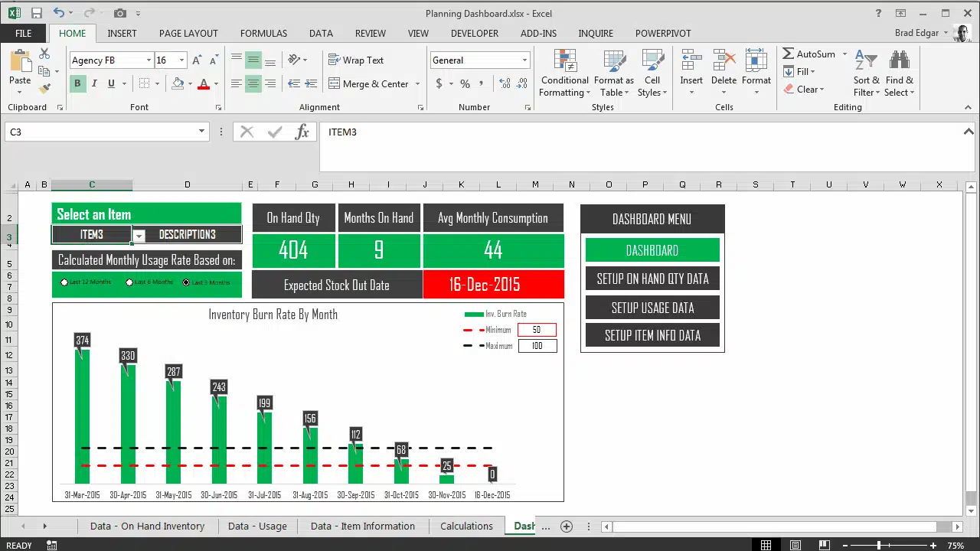Click the red Font Color A

tap(204, 83)
